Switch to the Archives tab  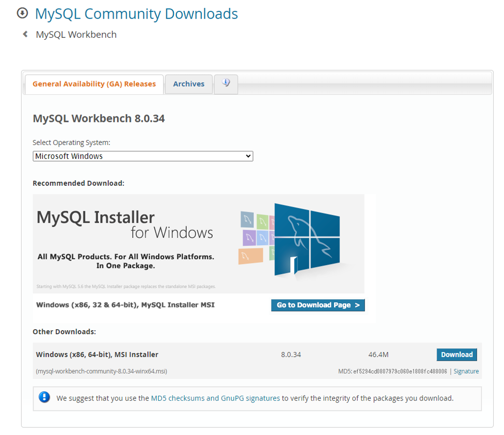[x=188, y=84]
